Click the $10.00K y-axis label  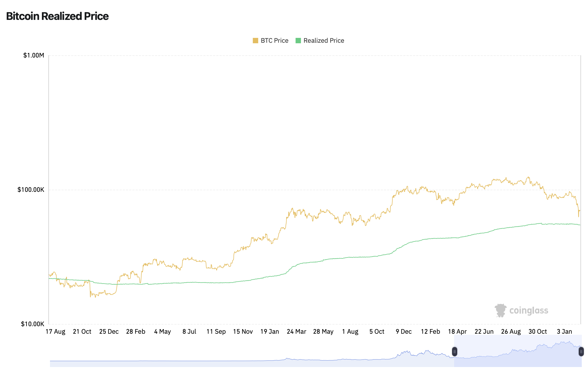32,324
